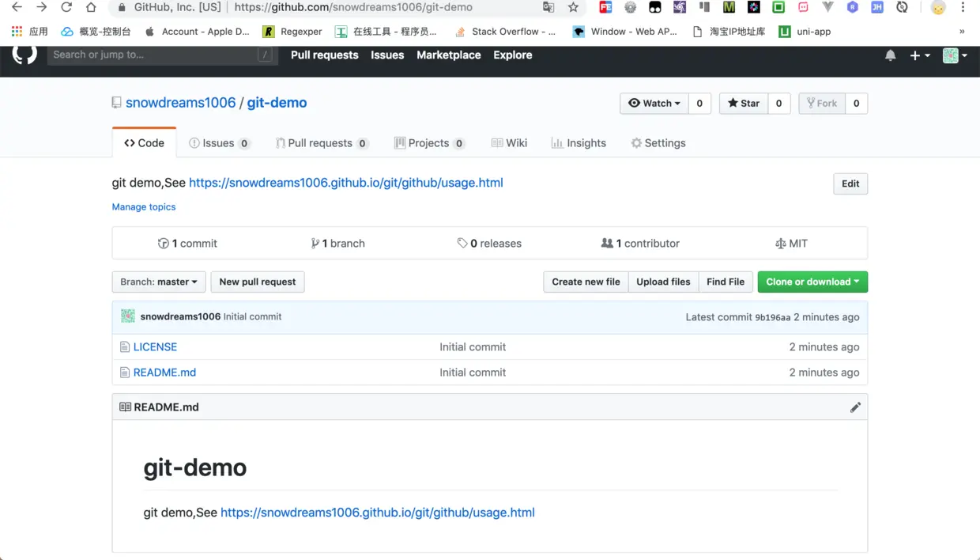Star the git-demo repository
The width and height of the screenshot is (980, 560).
pyautogui.click(x=742, y=103)
